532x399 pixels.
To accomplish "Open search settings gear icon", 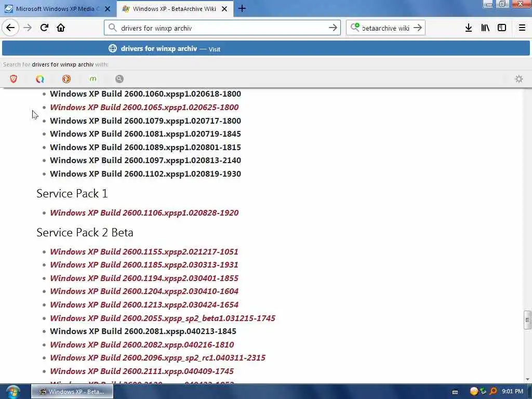I will [x=519, y=79].
